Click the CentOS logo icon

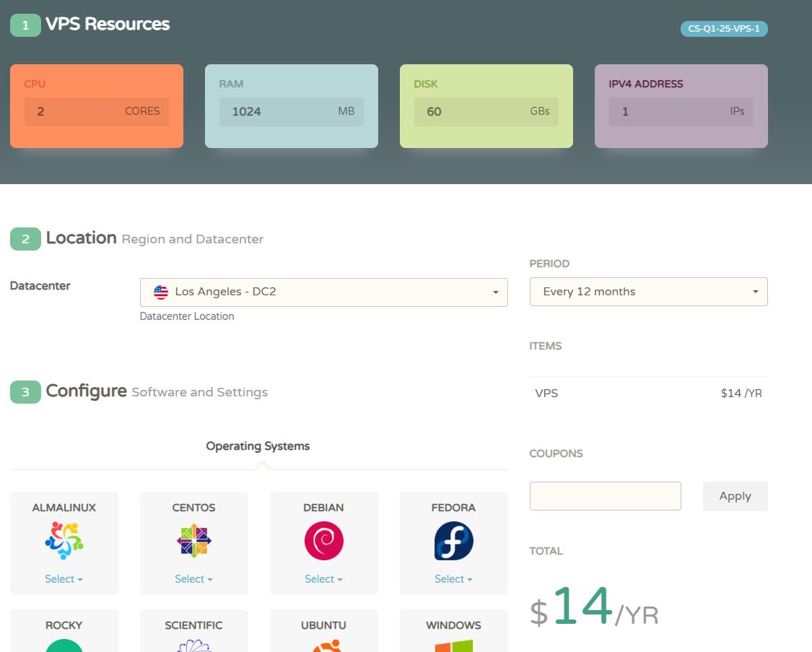pos(193,541)
